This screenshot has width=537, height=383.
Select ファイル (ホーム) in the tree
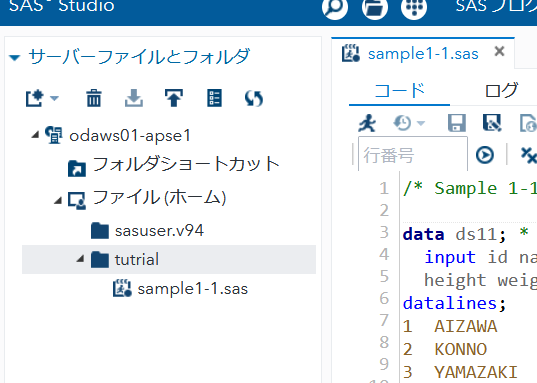point(159,198)
